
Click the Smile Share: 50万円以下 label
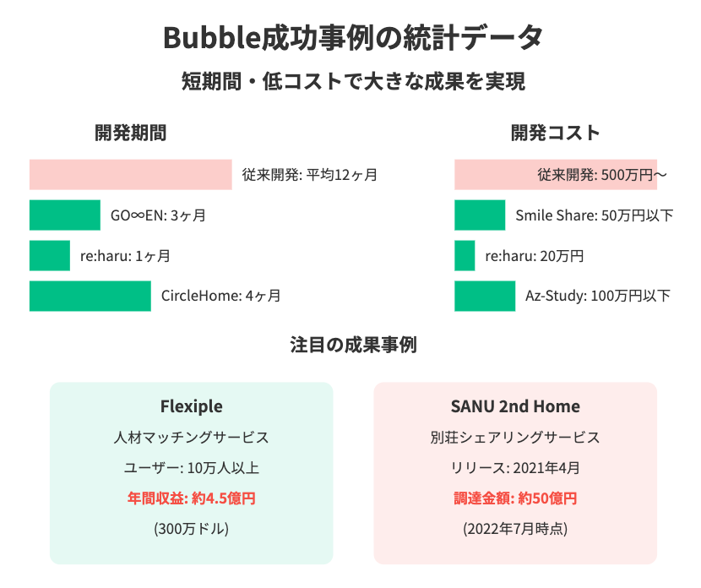point(595,215)
